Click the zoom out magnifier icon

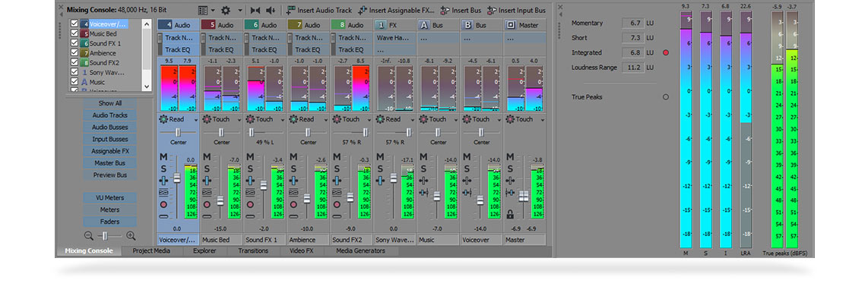89,236
